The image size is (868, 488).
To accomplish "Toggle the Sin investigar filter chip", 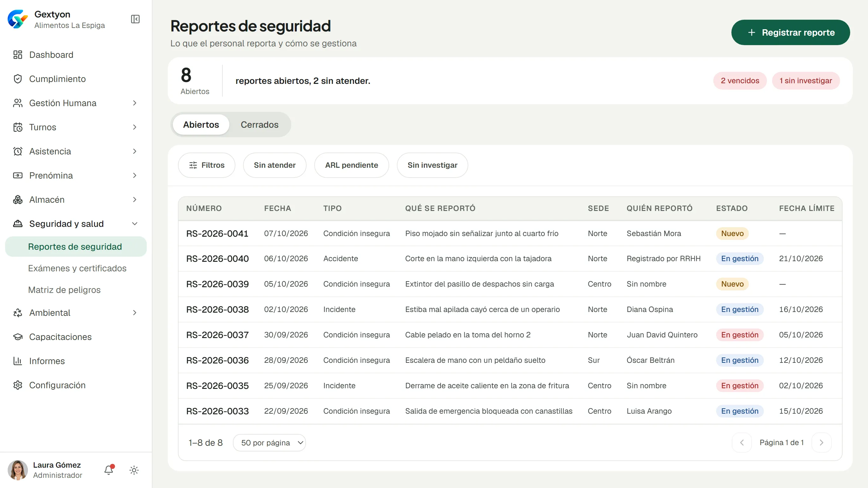I will (x=432, y=165).
